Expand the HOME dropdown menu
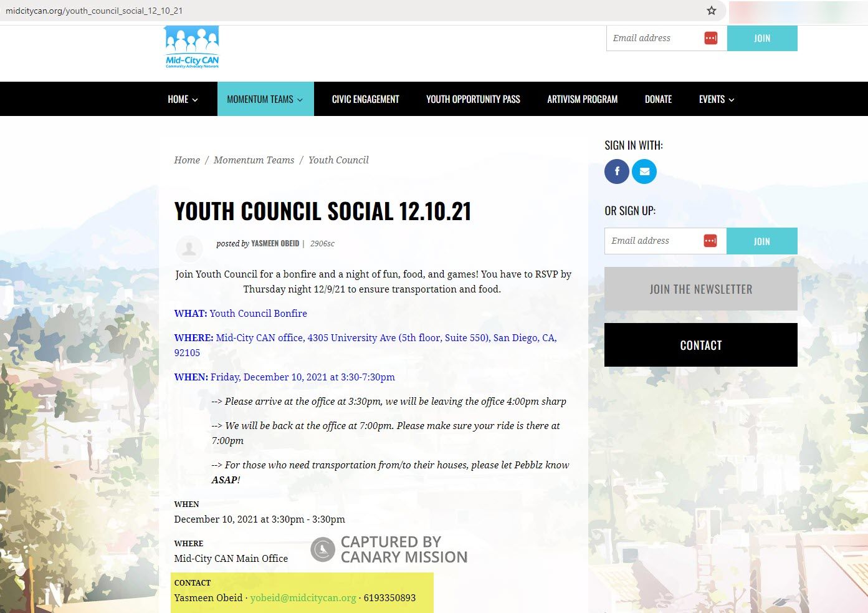868x613 pixels. coord(182,99)
